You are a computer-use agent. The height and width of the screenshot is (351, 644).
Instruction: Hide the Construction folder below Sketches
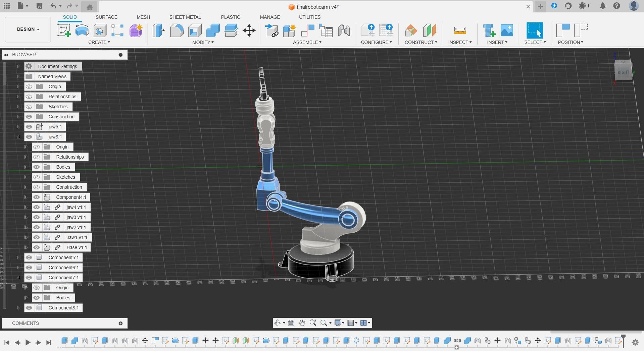29,117
